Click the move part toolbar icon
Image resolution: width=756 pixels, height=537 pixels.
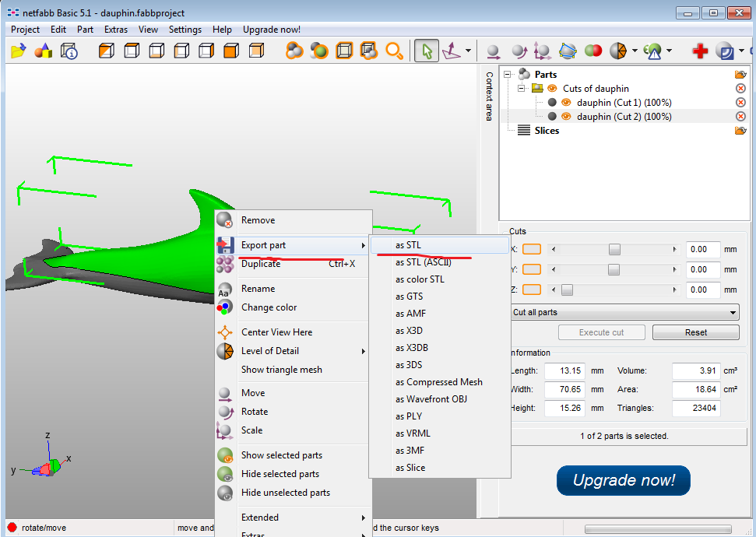click(x=494, y=51)
